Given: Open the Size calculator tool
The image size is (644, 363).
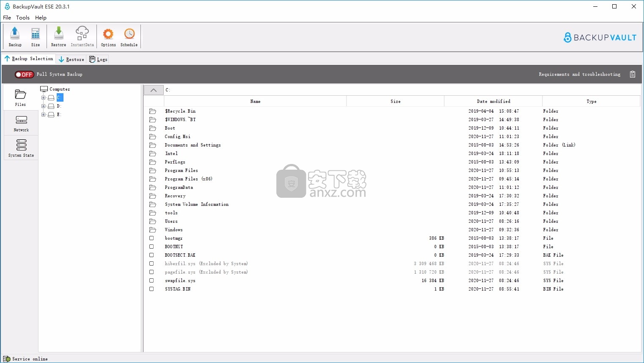Looking at the screenshot, I should point(36,36).
